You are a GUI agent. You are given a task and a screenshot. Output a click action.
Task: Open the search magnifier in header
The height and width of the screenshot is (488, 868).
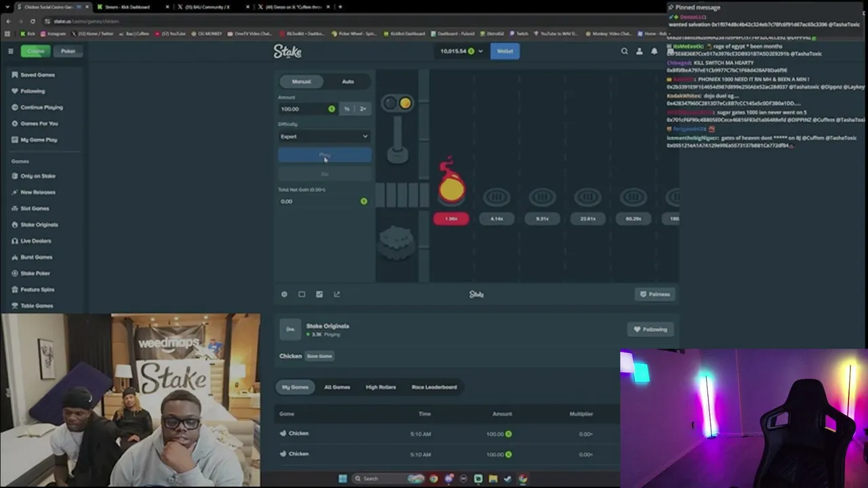625,51
